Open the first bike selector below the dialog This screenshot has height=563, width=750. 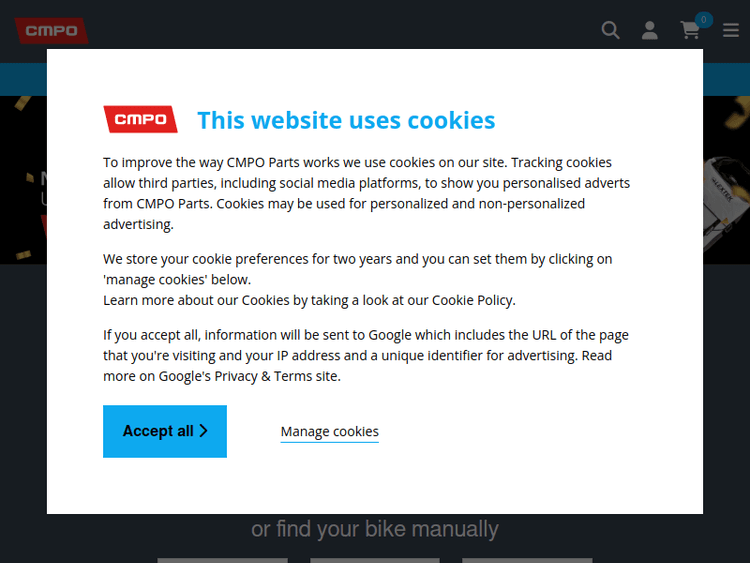pos(208,560)
